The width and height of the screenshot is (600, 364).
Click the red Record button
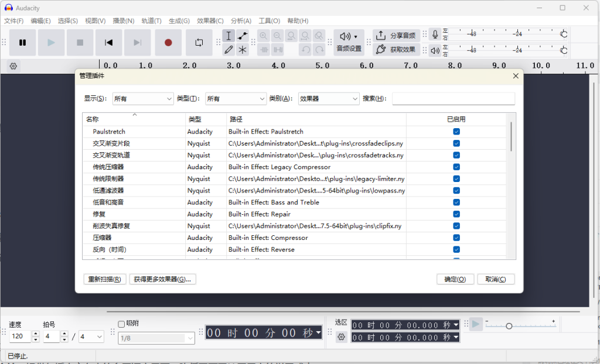point(168,43)
